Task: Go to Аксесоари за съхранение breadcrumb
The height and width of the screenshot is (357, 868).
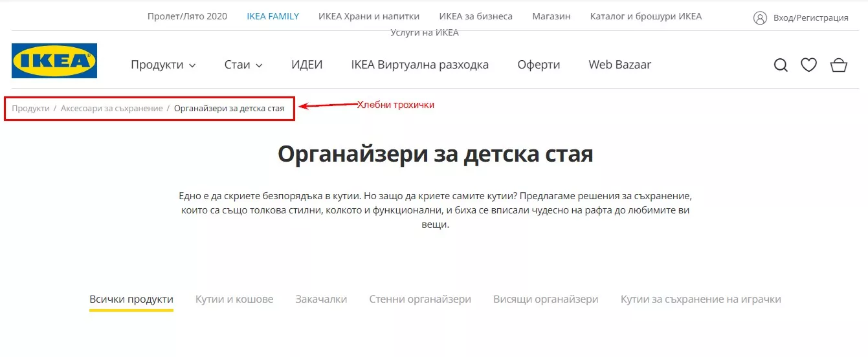Action: click(x=112, y=108)
